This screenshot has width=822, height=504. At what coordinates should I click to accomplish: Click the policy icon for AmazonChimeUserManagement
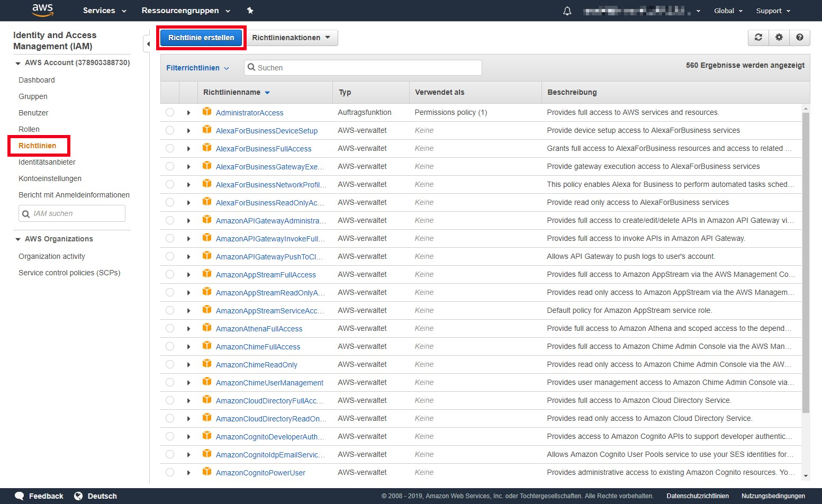tap(207, 382)
